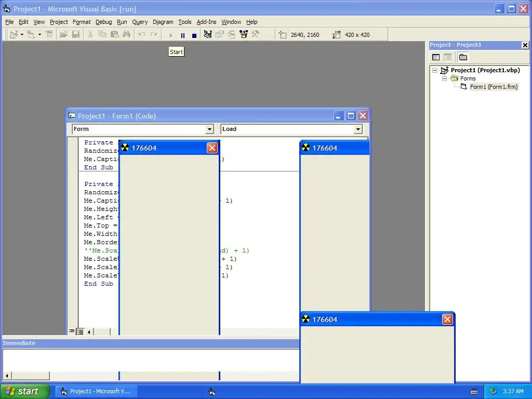Click the Find binoculars icon
532x399 pixels.
point(127,35)
